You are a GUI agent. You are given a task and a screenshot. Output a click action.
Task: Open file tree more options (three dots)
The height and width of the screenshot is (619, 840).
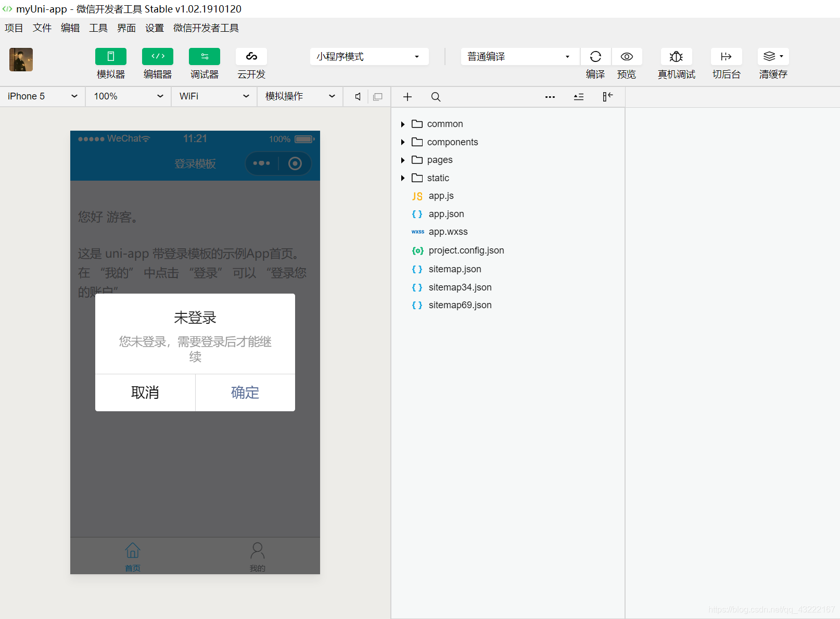pyautogui.click(x=550, y=97)
